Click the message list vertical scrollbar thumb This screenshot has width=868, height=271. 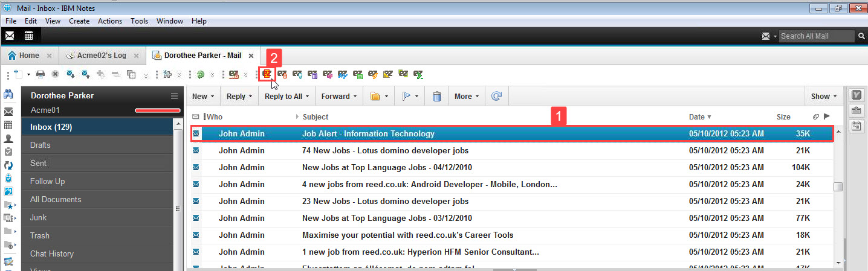point(838,187)
